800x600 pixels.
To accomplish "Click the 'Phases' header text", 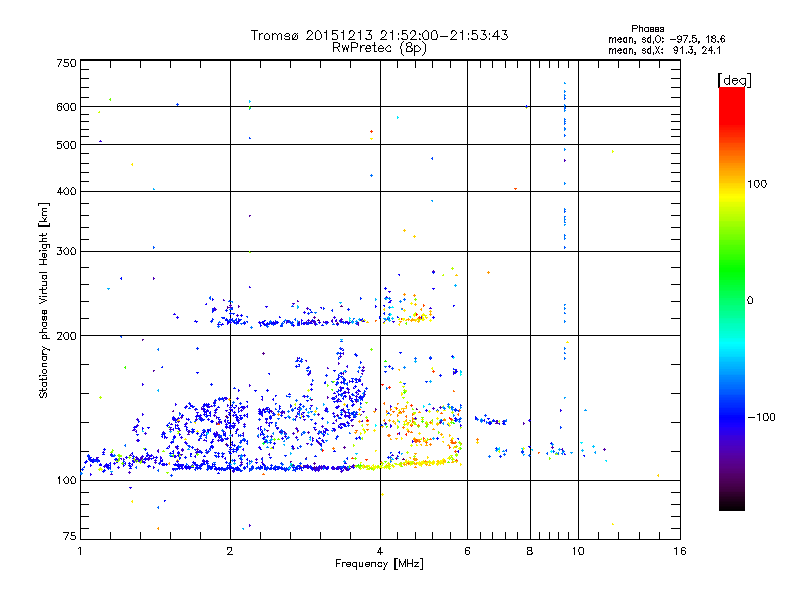I will click(x=647, y=29).
